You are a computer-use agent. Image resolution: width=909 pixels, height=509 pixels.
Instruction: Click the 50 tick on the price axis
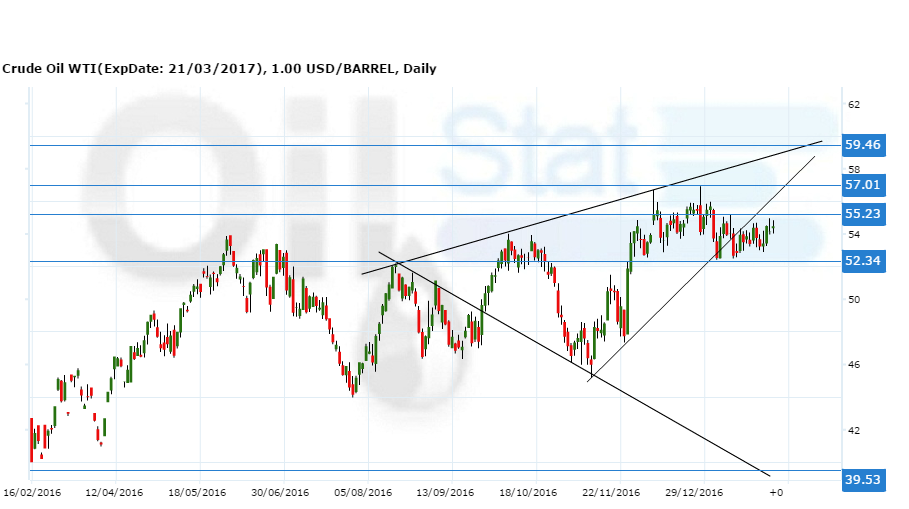(854, 300)
